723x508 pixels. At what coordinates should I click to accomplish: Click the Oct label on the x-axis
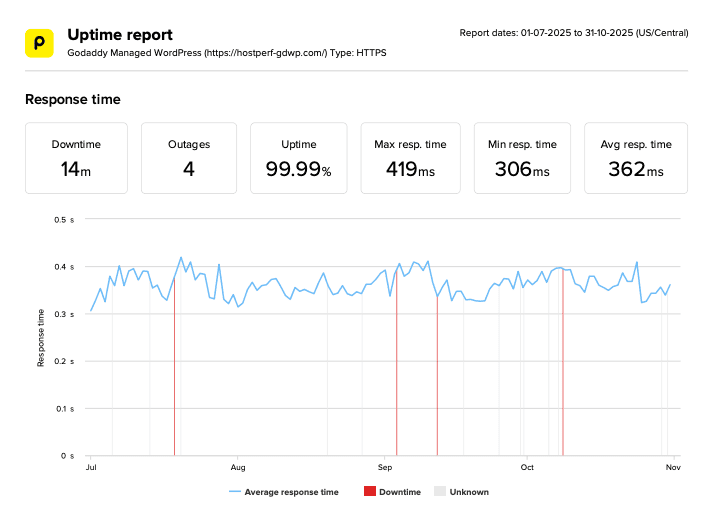(x=527, y=467)
